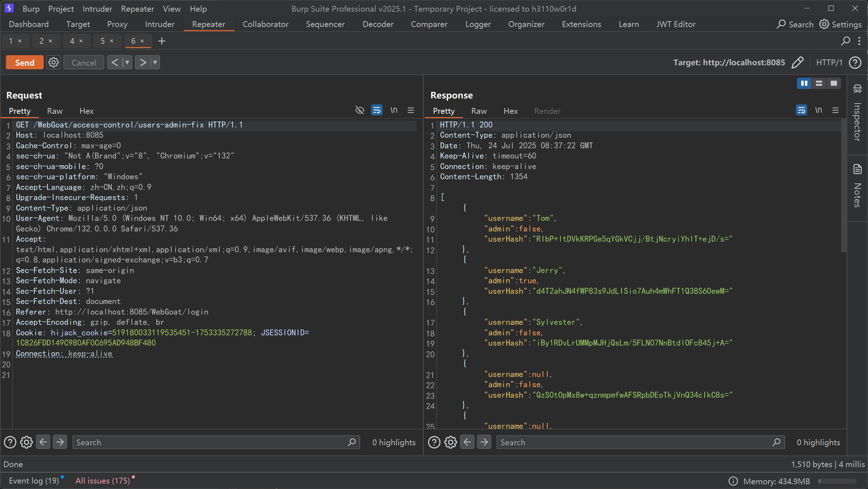
Task: Go to next Request search match
Action: pos(60,442)
